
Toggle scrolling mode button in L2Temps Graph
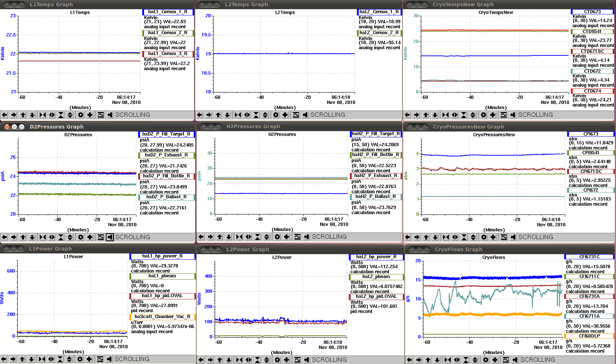coord(305,115)
